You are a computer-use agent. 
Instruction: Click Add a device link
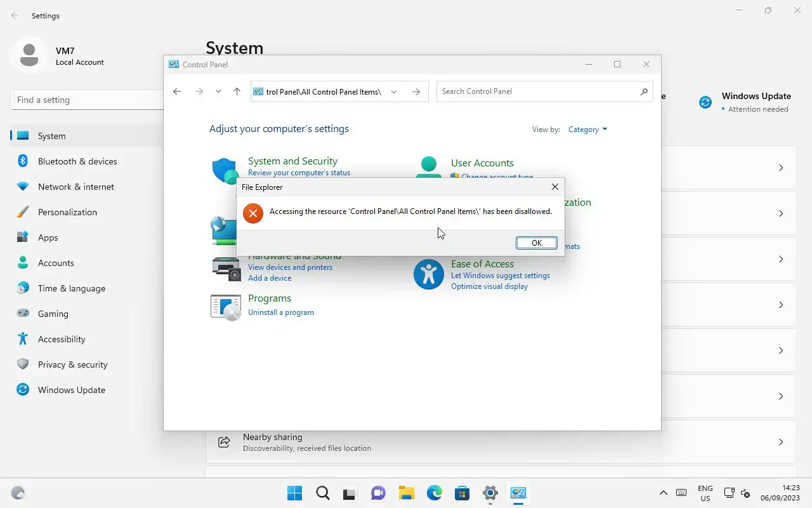pos(270,278)
